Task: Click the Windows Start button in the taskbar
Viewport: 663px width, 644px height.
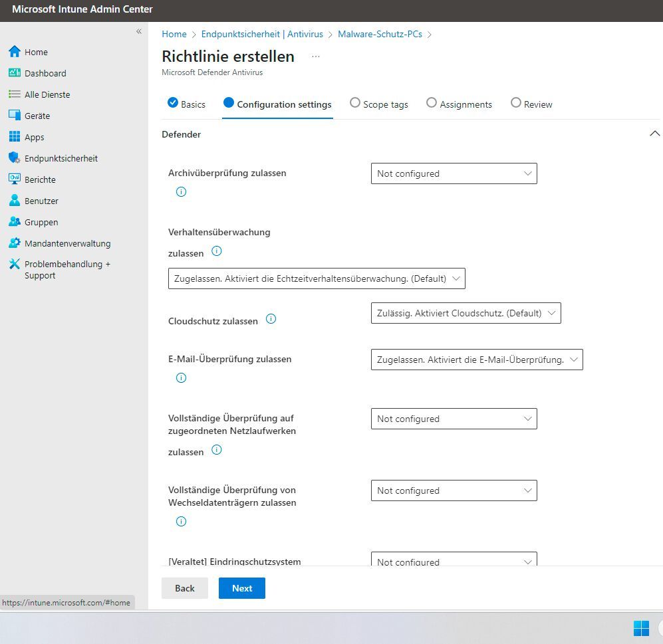Action: click(641, 628)
